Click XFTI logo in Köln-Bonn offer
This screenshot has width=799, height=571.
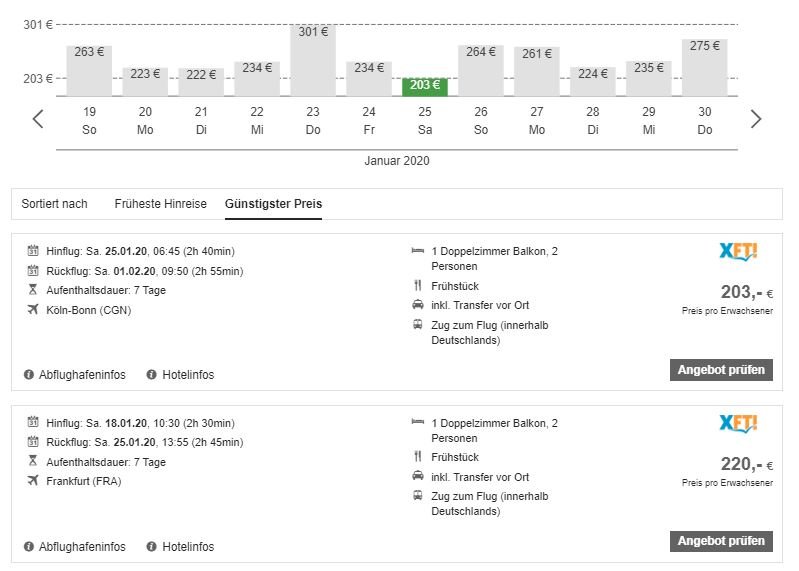739,252
